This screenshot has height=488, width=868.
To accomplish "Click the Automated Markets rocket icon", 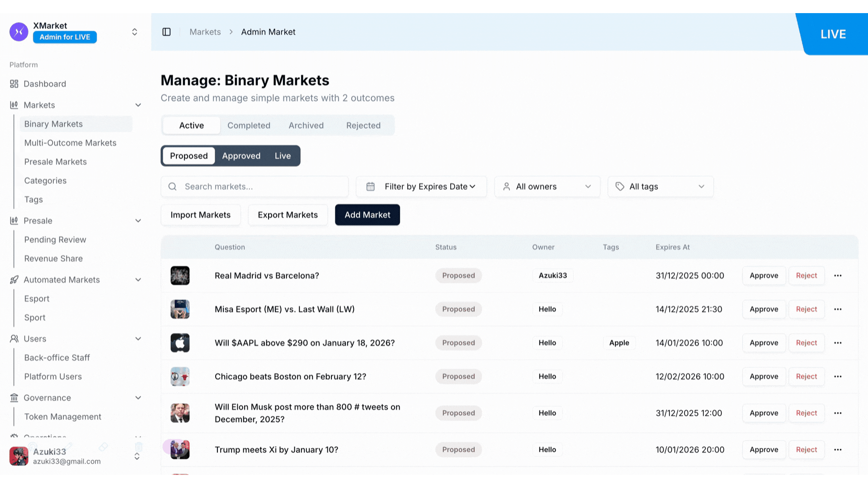I will pyautogui.click(x=14, y=280).
